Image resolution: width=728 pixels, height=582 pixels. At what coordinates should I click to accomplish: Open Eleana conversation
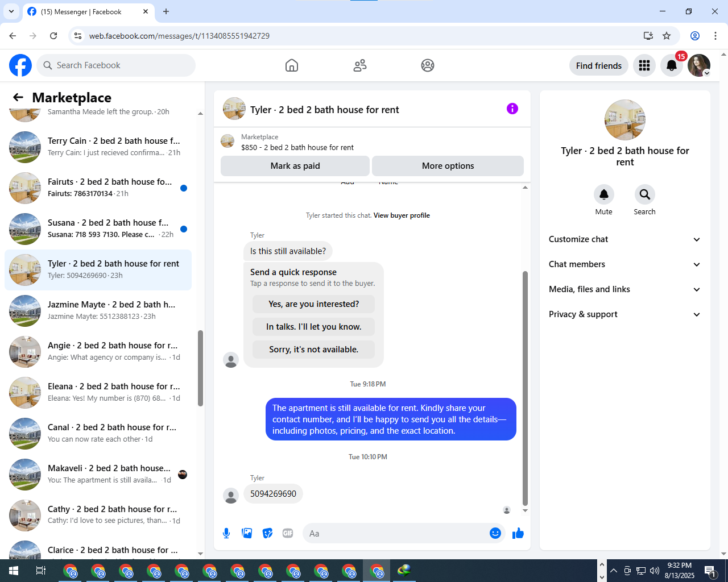coord(98,393)
